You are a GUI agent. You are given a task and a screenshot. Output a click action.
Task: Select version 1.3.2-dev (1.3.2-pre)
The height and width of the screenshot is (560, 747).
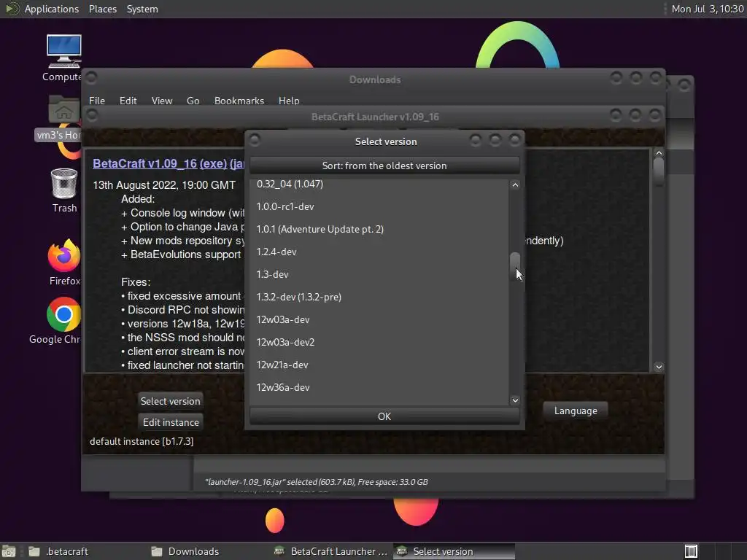pos(379,297)
